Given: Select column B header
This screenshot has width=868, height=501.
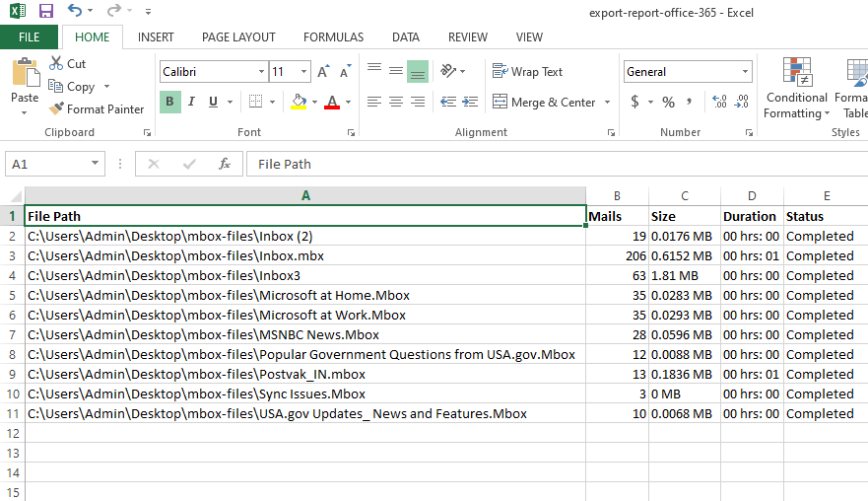Looking at the screenshot, I should [617, 195].
